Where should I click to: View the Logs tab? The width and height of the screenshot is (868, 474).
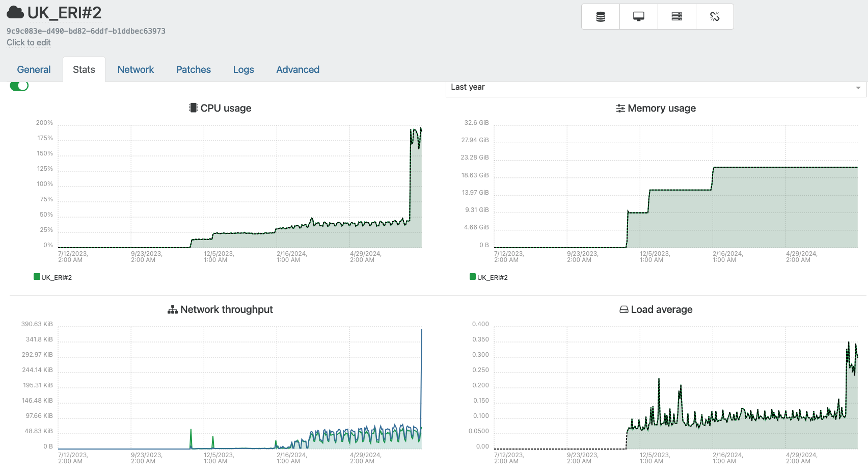tap(243, 69)
